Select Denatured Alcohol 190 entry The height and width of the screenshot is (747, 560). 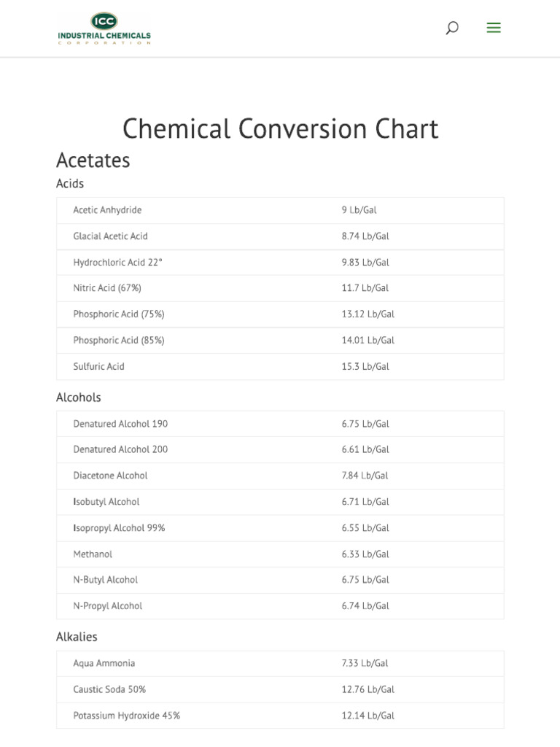(x=120, y=424)
